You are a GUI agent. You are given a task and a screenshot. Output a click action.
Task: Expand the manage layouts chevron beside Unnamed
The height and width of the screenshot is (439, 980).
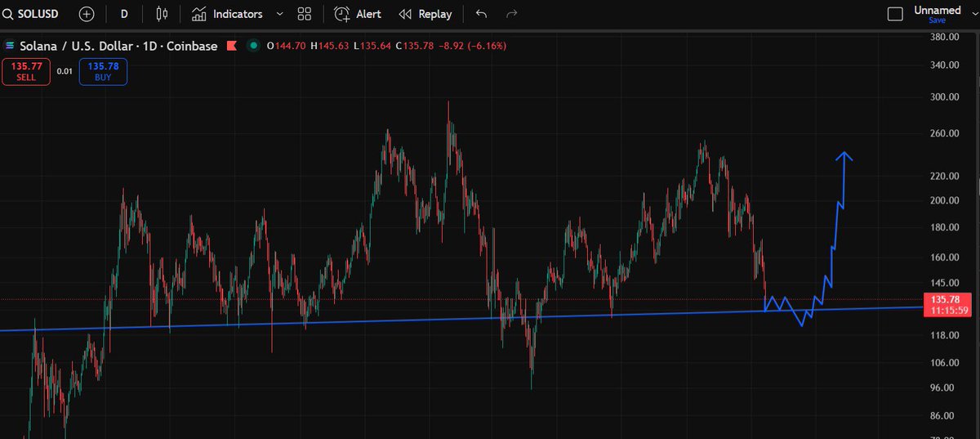975,14
